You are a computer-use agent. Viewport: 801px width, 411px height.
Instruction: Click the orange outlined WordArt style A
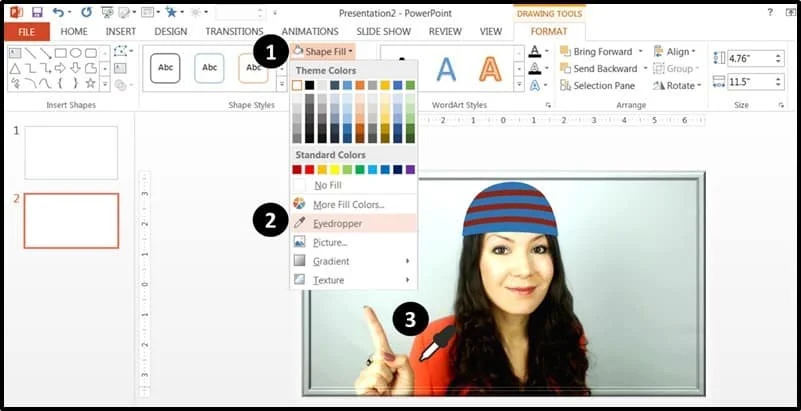tap(490, 69)
